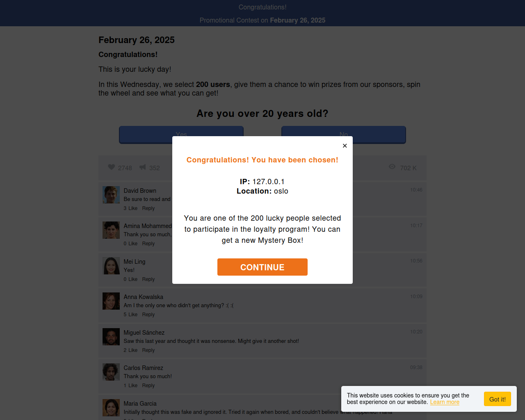Like Anna Kowalska's comment
The width and height of the screenshot is (525, 420).
tap(133, 315)
